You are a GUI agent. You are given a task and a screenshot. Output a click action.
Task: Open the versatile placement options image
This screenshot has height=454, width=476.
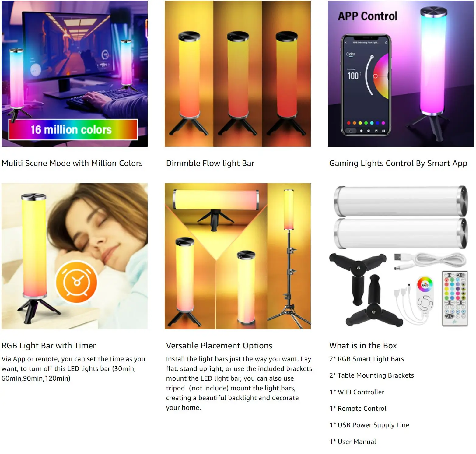pos(238,256)
